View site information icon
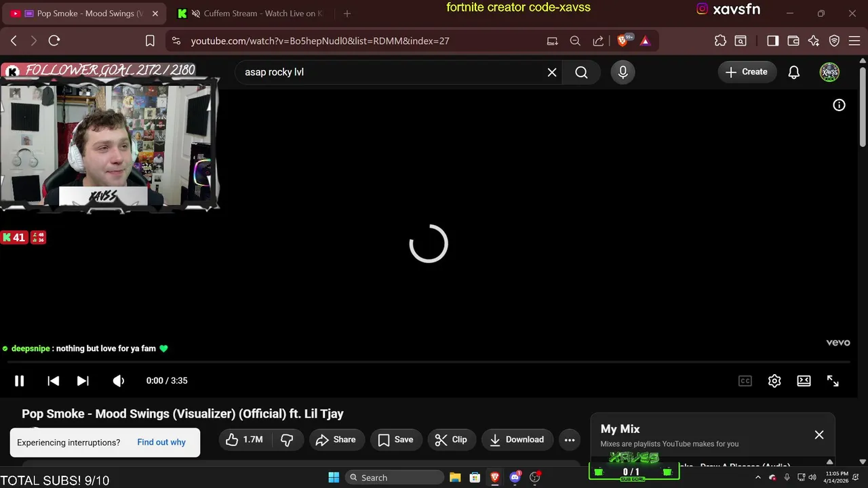The width and height of the screenshot is (868, 488). 176,41
